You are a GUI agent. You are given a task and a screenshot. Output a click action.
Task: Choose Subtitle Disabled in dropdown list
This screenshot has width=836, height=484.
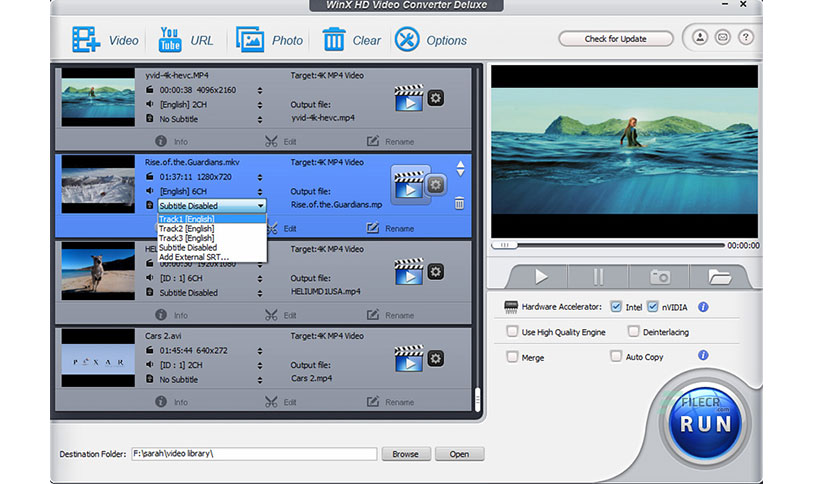[x=212, y=248]
